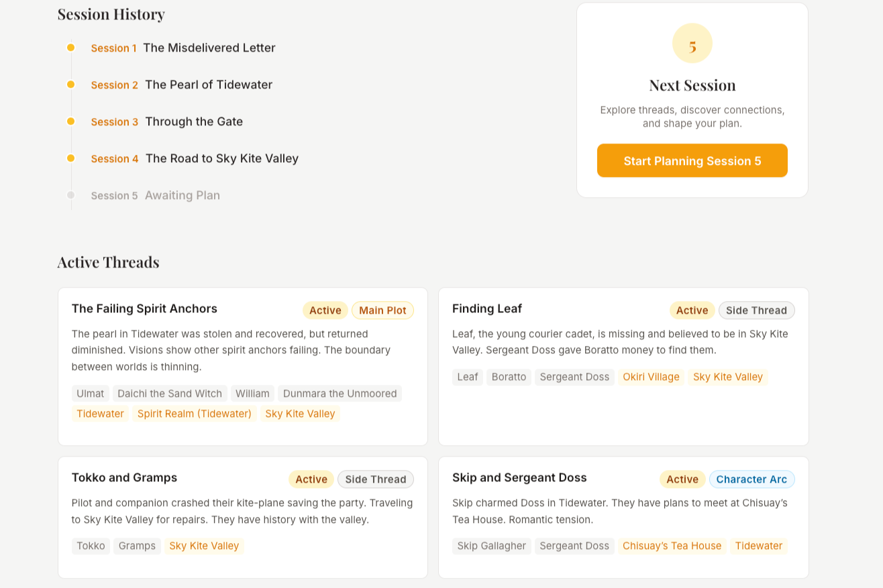Click Session 5 Awaiting Plan entry
883x588 pixels.
[x=182, y=195]
